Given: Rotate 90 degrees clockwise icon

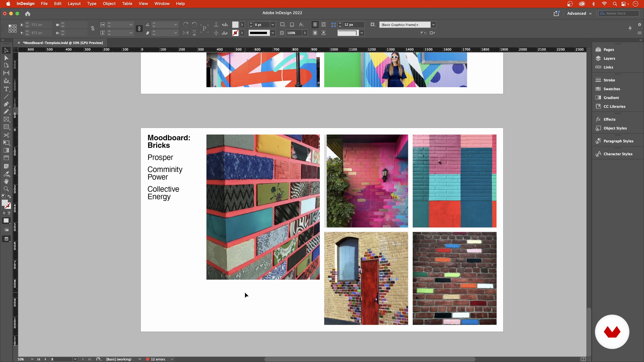Looking at the screenshot, I should click(186, 24).
